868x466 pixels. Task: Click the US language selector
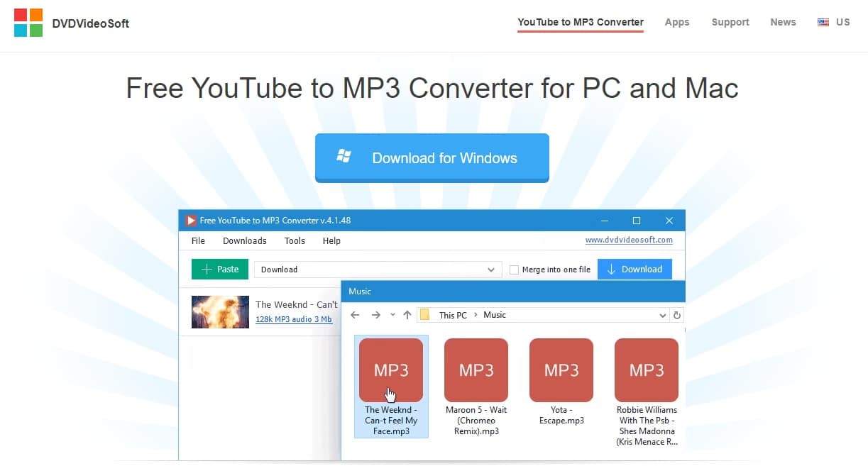(x=834, y=22)
